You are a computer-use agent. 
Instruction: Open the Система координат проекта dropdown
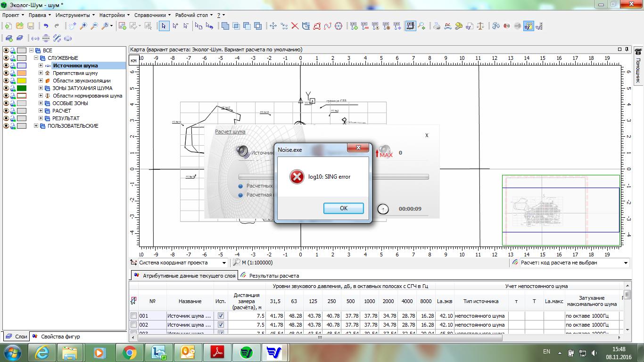[224, 263]
